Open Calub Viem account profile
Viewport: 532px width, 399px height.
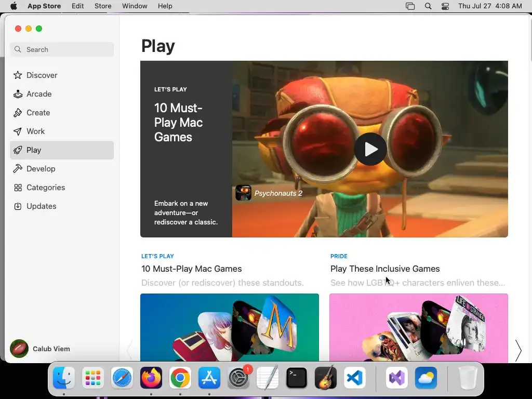pos(40,349)
